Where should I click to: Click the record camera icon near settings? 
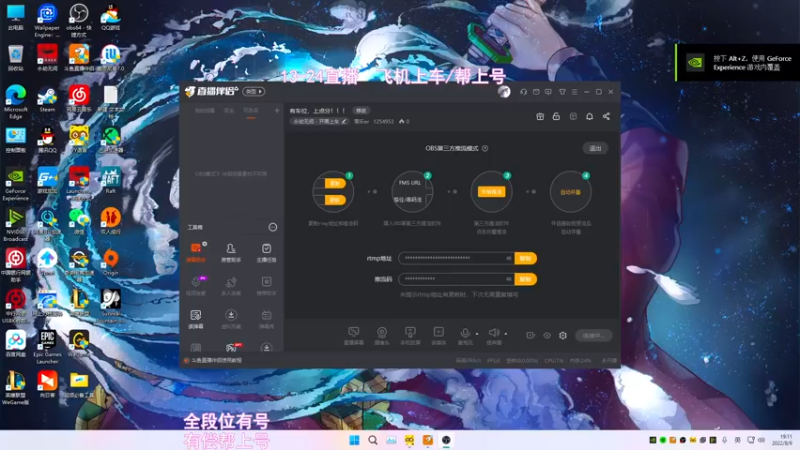pos(531,335)
